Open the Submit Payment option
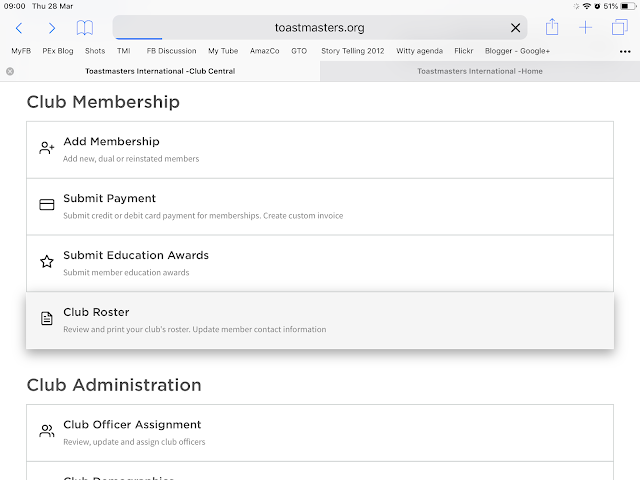Screen dimensions: 640x480 [320, 205]
